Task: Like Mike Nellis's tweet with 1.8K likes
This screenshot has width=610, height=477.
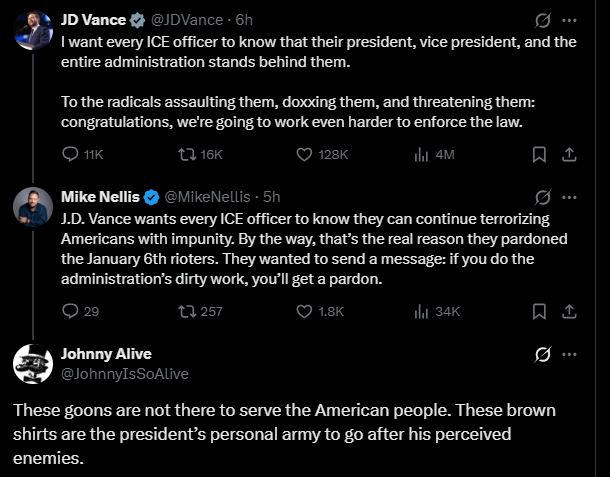Action: pos(306,311)
